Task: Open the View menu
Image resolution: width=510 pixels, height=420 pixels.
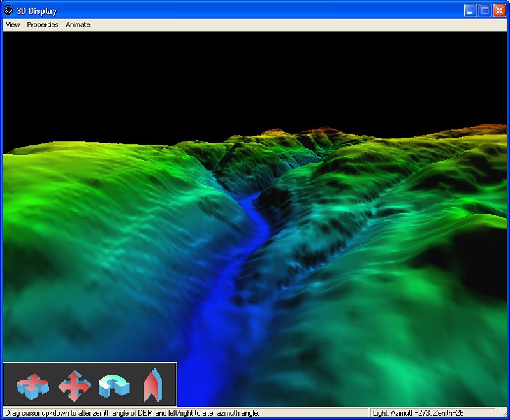Action: click(x=13, y=25)
